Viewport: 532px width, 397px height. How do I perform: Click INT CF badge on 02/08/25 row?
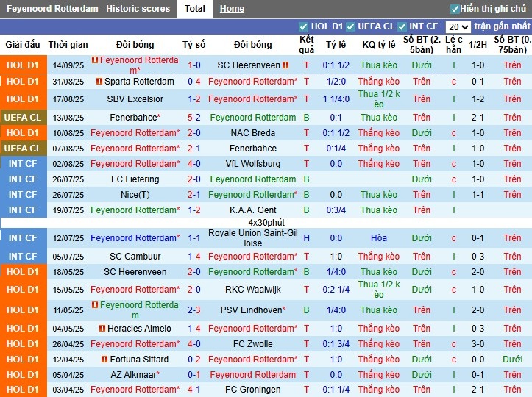click(23, 164)
